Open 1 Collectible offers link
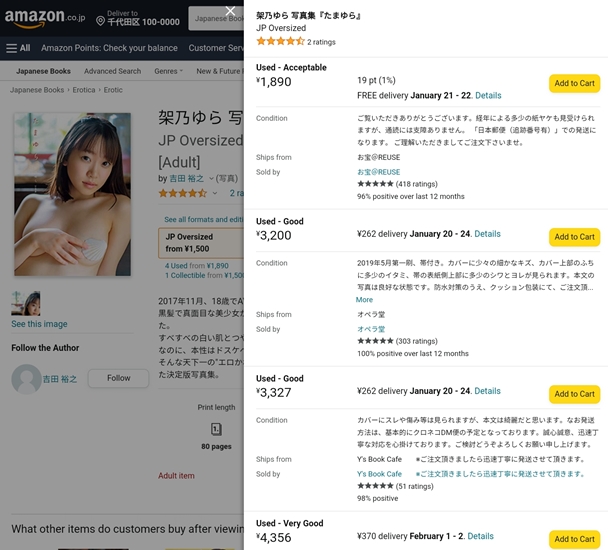This screenshot has width=608, height=550. point(204,275)
